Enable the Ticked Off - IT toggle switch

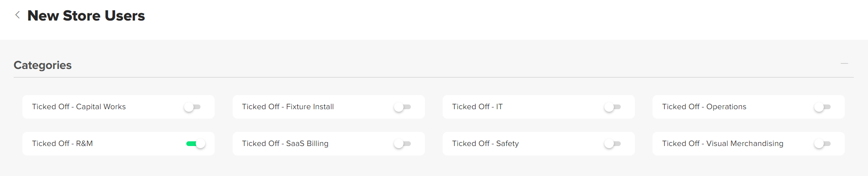pos(613,107)
